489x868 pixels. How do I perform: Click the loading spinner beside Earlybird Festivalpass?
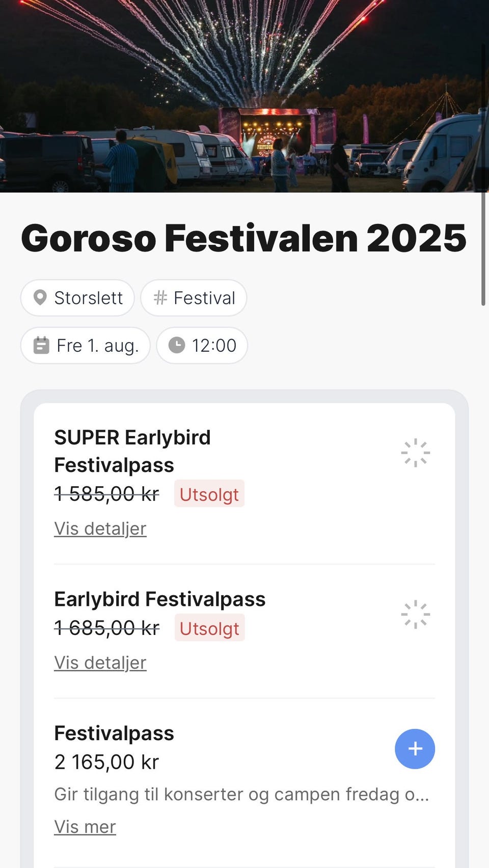pos(415,614)
